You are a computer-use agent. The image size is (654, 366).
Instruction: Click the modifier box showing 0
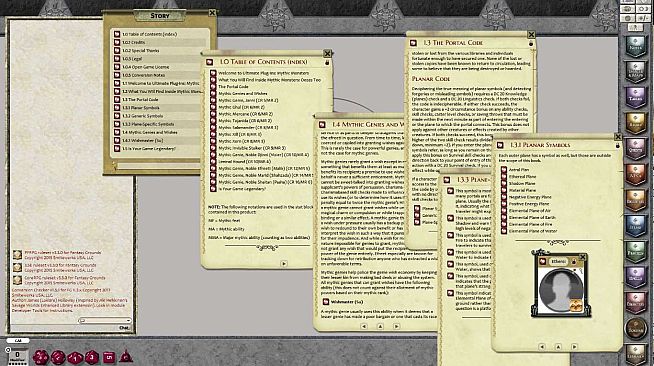pos(18,355)
